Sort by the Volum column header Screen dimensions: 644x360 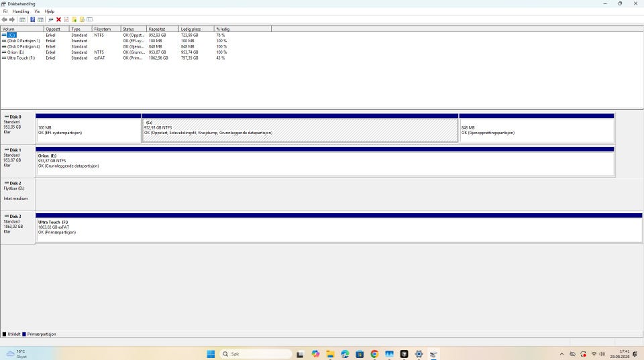click(x=22, y=29)
